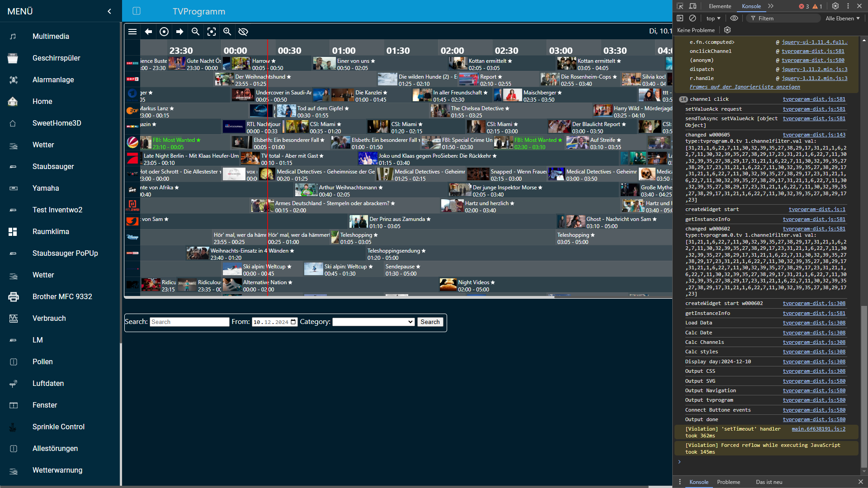Open the Yamaha sidebar entry
Screen dimensions: 868x488
coord(46,188)
